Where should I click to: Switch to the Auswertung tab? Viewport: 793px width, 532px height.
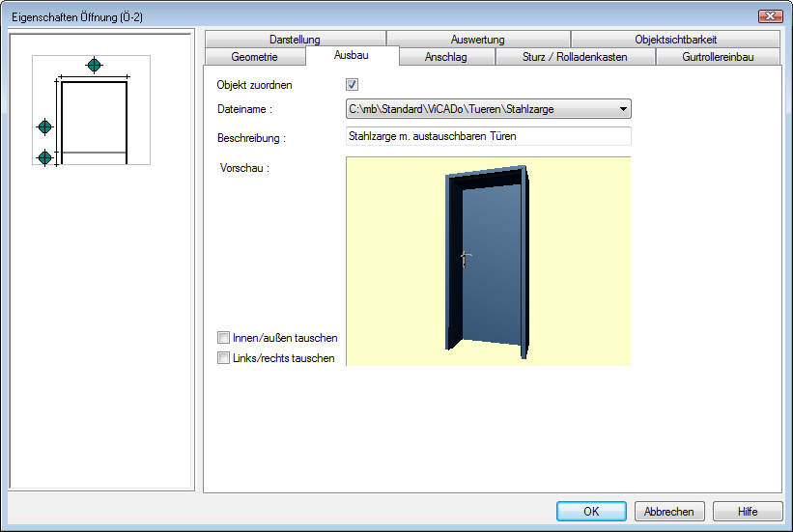pyautogui.click(x=478, y=39)
